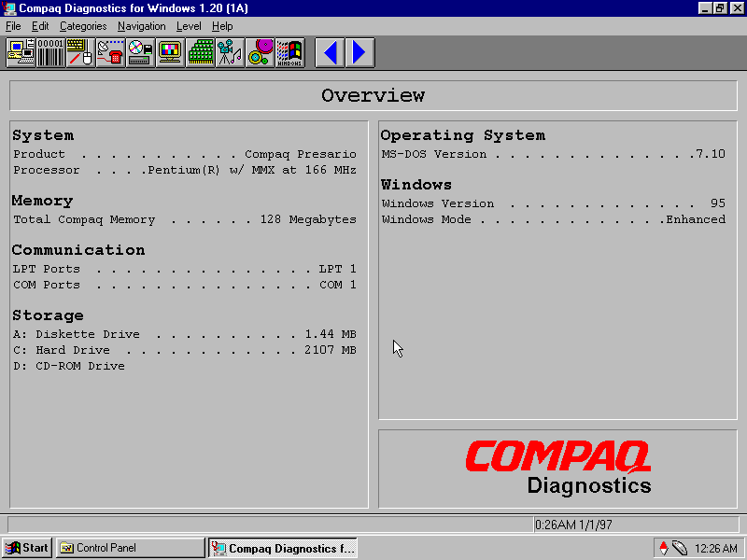The width and height of the screenshot is (747, 560).
Task: Click the Windows Start button
Action: (x=27, y=548)
